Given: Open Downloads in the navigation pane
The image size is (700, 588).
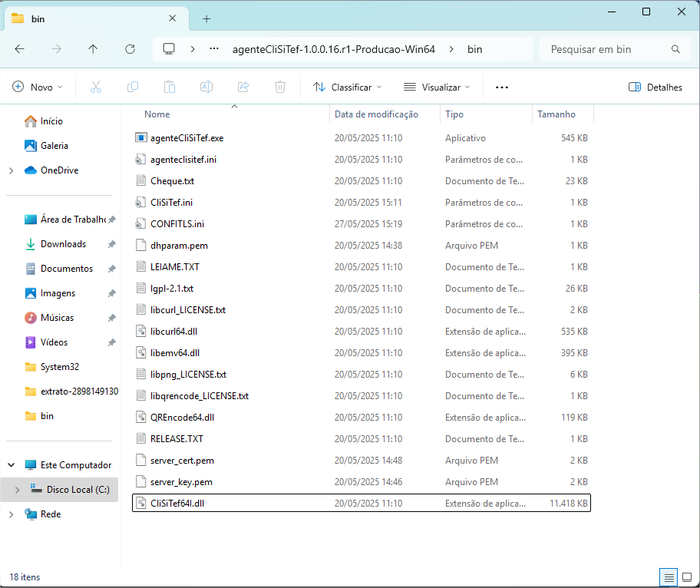Looking at the screenshot, I should (63, 244).
